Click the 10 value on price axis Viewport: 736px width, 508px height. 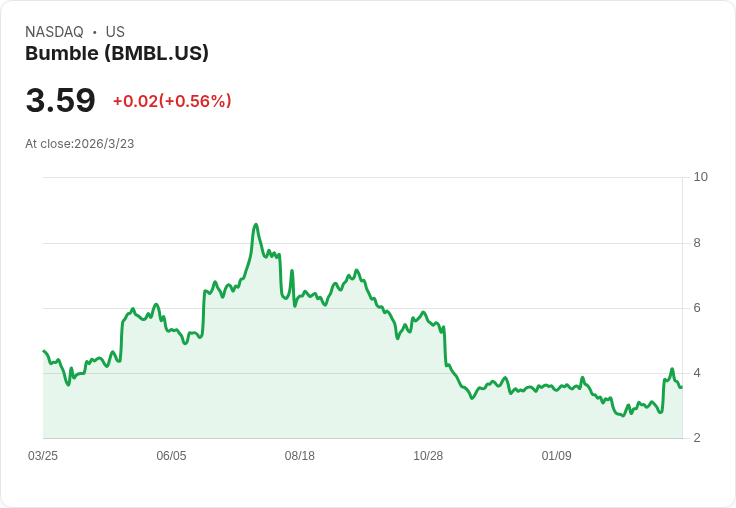pos(701,177)
